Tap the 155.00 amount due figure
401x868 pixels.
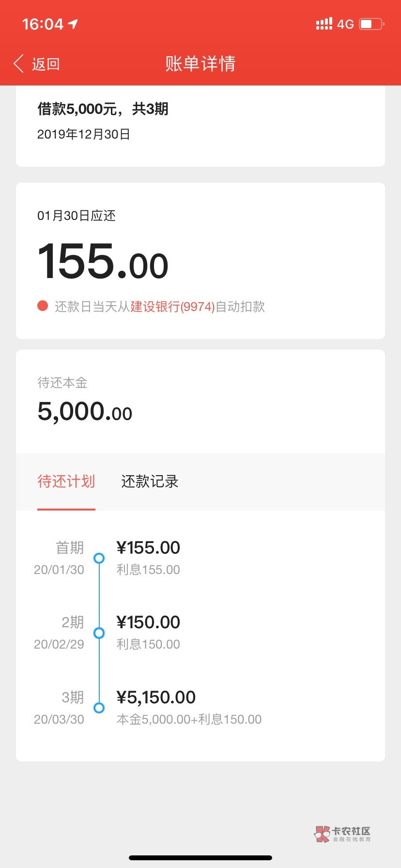coord(103,262)
